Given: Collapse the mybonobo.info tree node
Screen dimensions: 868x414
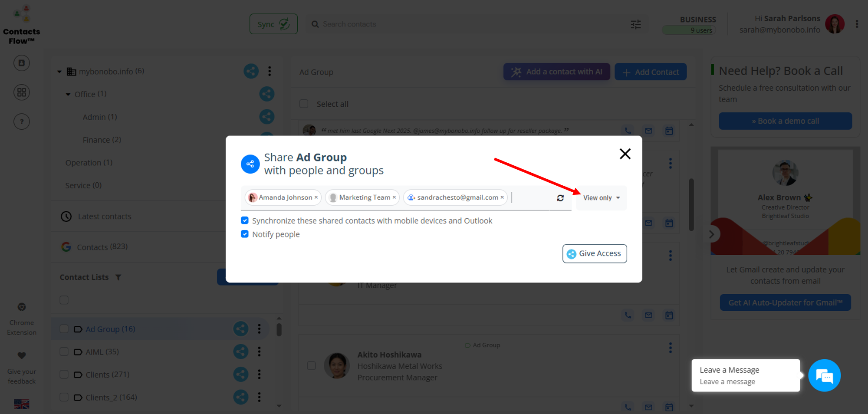Looking at the screenshot, I should click(x=59, y=72).
